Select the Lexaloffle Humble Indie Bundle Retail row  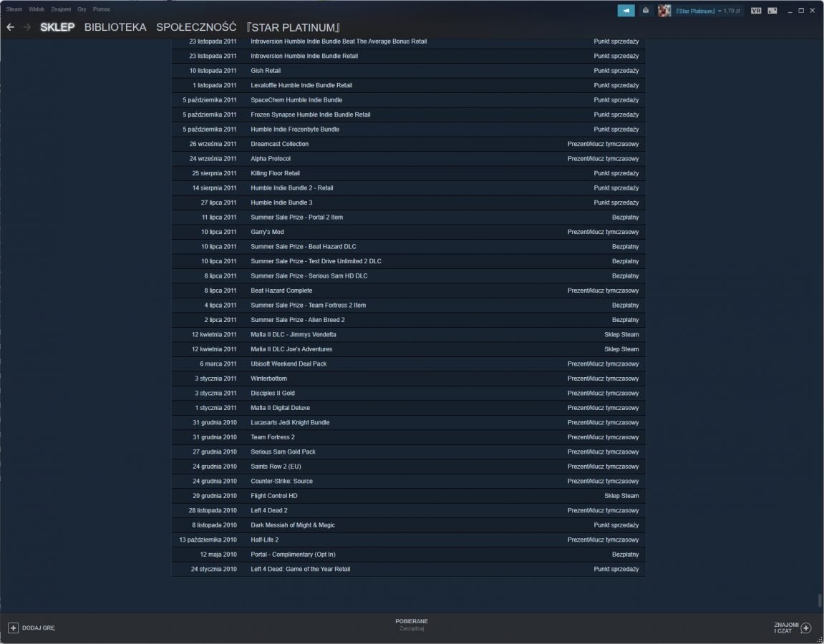[x=408, y=85]
